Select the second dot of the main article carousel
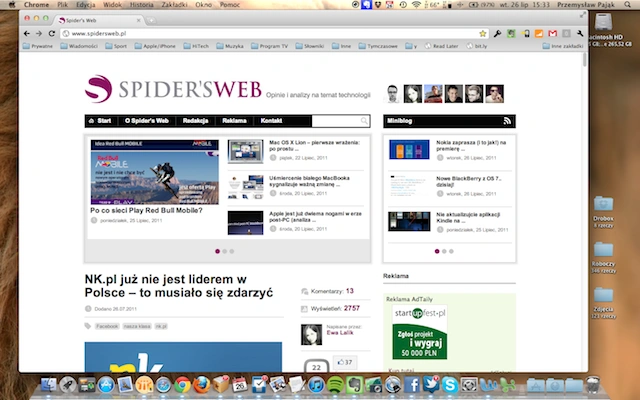The width and height of the screenshot is (640, 400). pos(224,251)
